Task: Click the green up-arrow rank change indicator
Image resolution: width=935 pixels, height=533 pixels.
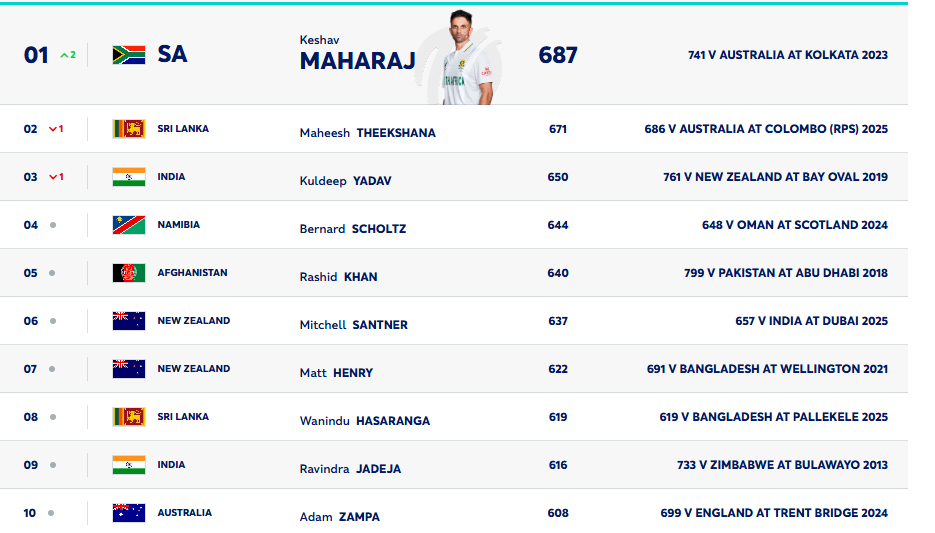Action: [68, 55]
